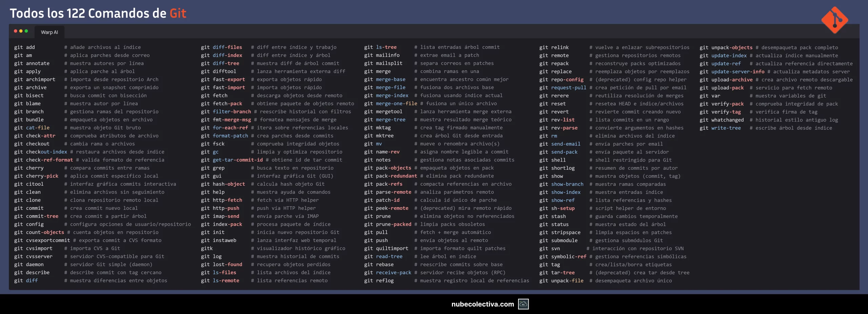Click the git unpack-objects command
This screenshot has width=868, height=314.
click(726, 48)
